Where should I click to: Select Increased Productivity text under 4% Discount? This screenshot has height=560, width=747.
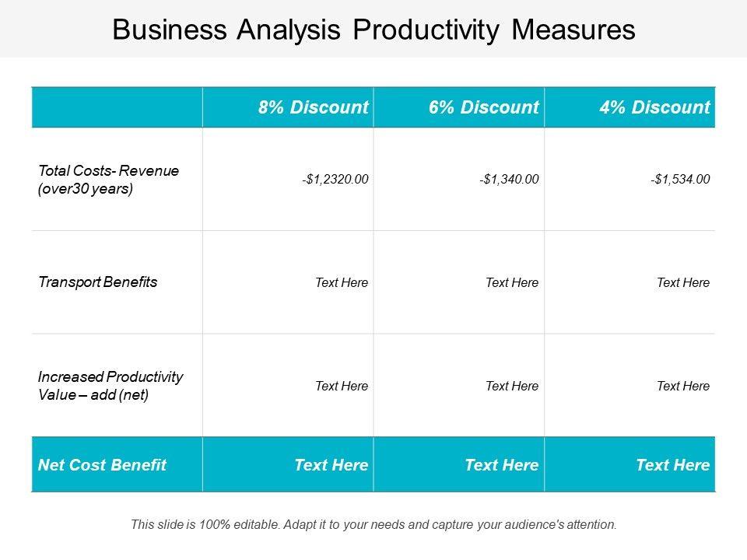(x=683, y=386)
